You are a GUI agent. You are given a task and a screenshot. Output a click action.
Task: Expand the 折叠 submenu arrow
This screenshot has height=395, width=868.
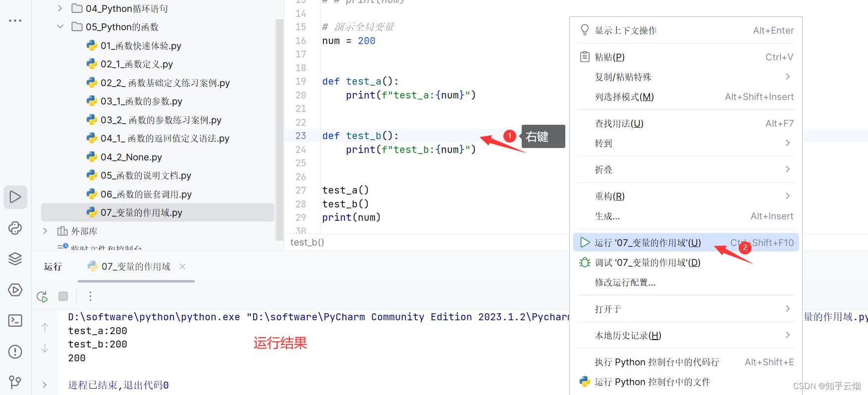[788, 169]
